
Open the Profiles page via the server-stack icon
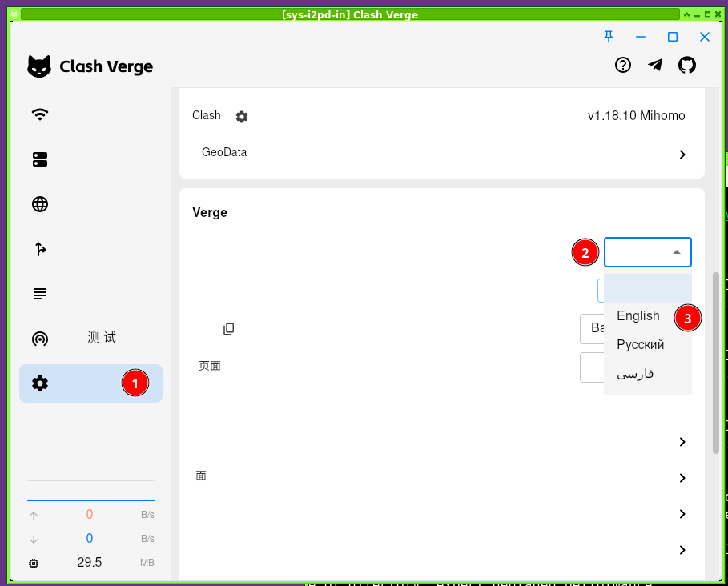40,159
